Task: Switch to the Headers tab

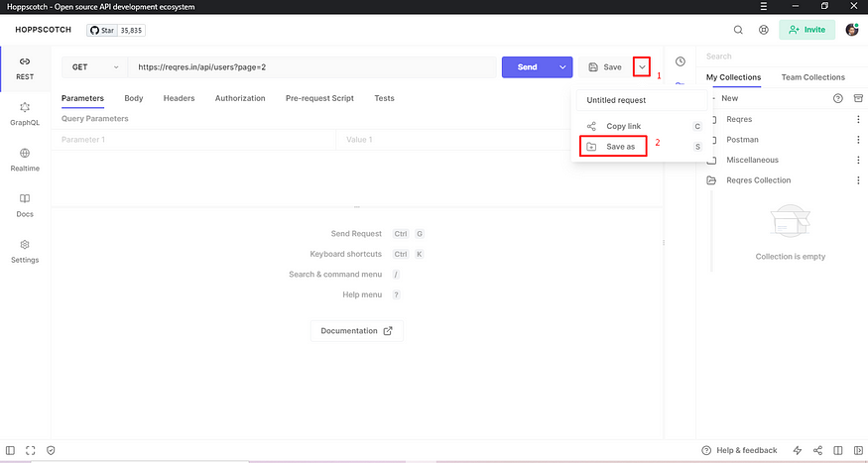Action: [x=179, y=98]
